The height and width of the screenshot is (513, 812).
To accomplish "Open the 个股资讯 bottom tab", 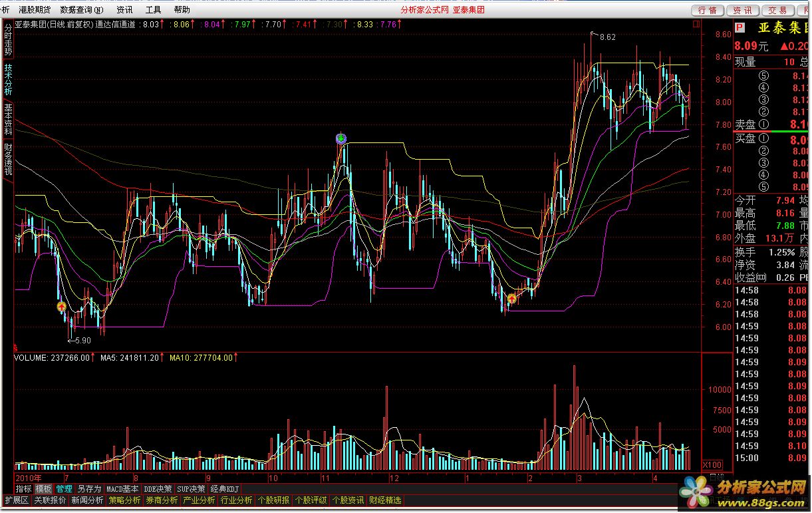I will point(348,500).
